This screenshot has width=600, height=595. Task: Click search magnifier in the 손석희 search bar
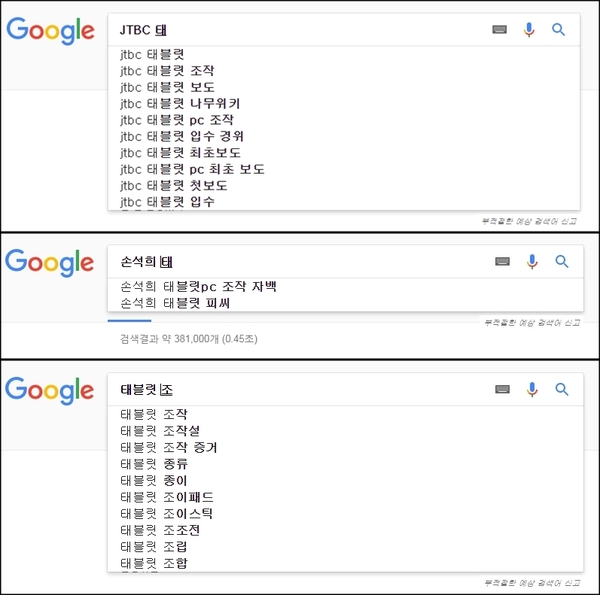[x=562, y=261]
